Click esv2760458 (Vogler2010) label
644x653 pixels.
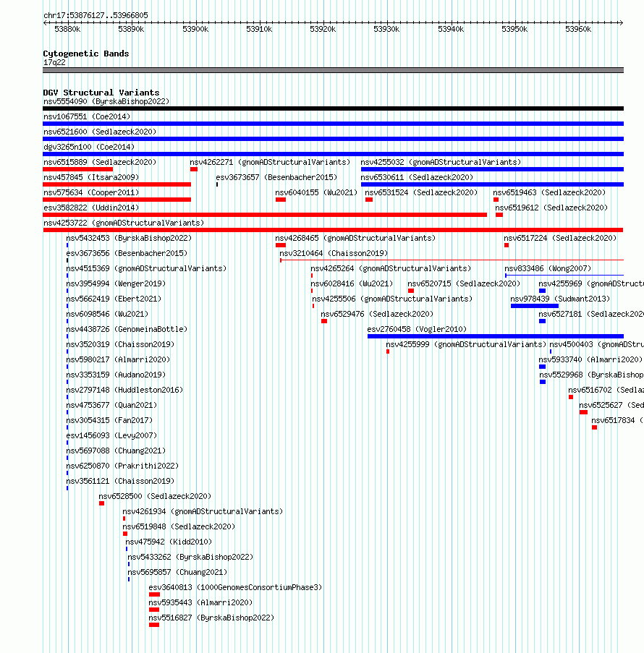click(417, 330)
